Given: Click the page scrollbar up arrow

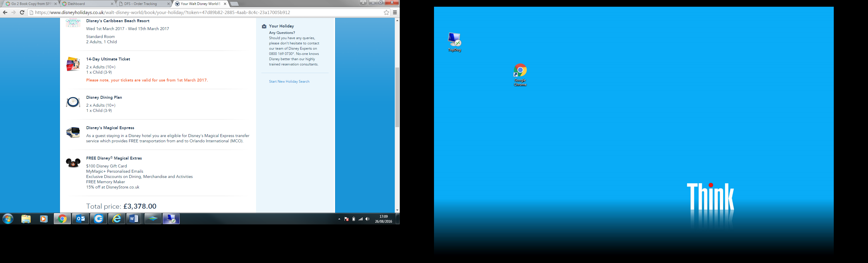Looking at the screenshot, I should 397,20.
